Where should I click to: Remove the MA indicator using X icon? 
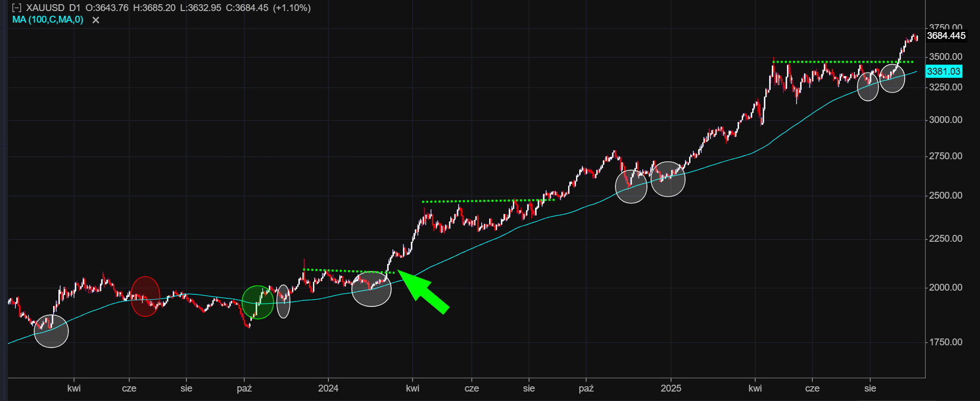click(x=96, y=20)
